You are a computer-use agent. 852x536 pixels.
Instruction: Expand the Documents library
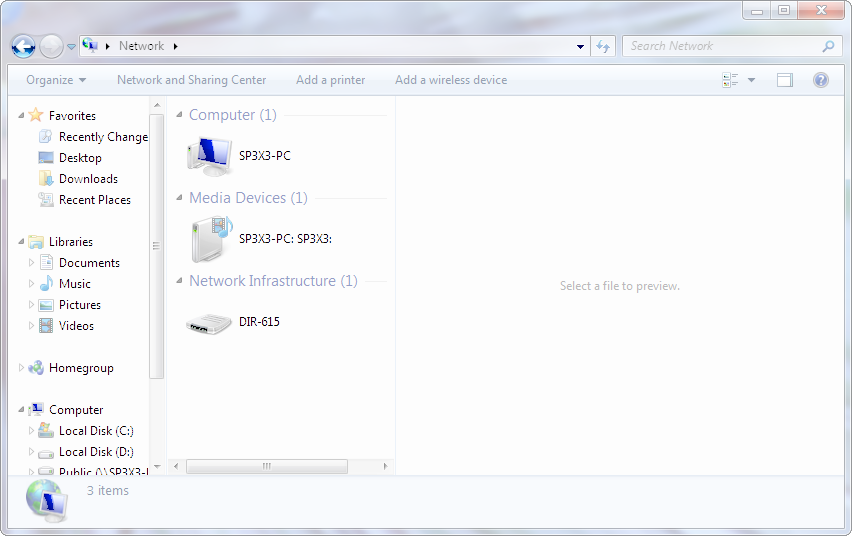[x=31, y=263]
